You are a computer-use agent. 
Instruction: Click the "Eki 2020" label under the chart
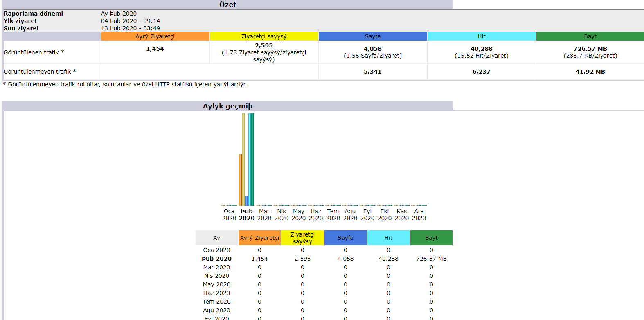pos(385,215)
